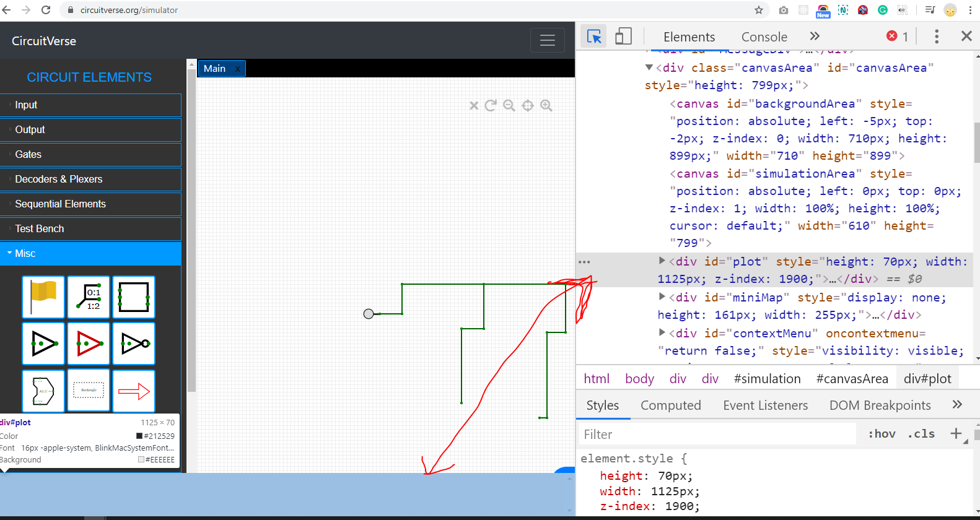980x520 pixels.
Task: Click the canvas delete X icon
Action: click(474, 106)
